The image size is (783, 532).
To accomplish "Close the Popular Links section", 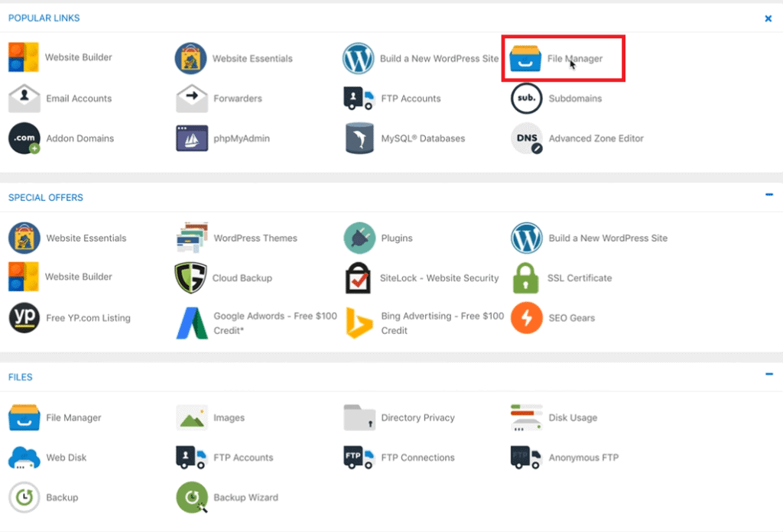I will point(768,18).
